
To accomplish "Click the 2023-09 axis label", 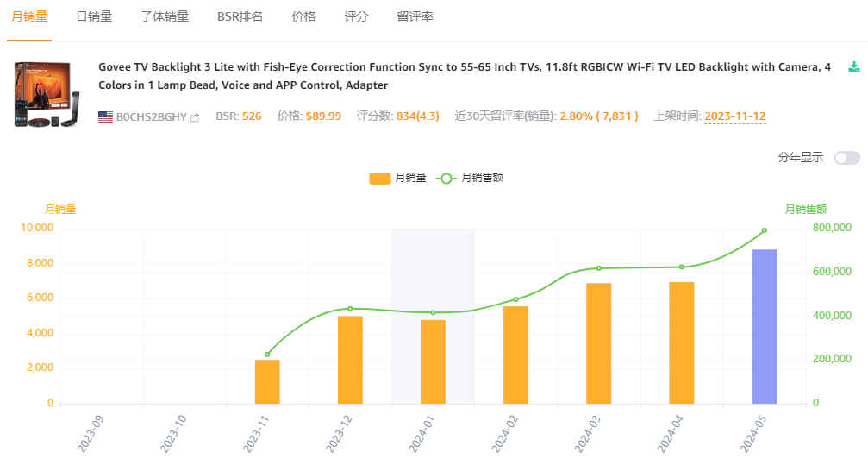I will click(91, 434).
